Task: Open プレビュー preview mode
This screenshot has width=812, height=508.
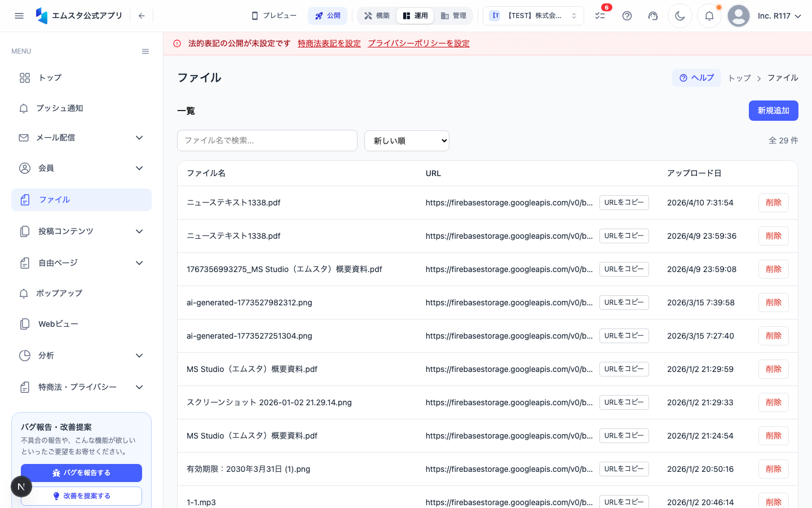Action: 273,16
